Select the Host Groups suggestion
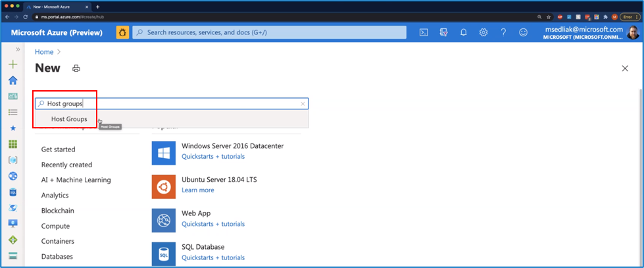644x268 pixels. coord(172,119)
